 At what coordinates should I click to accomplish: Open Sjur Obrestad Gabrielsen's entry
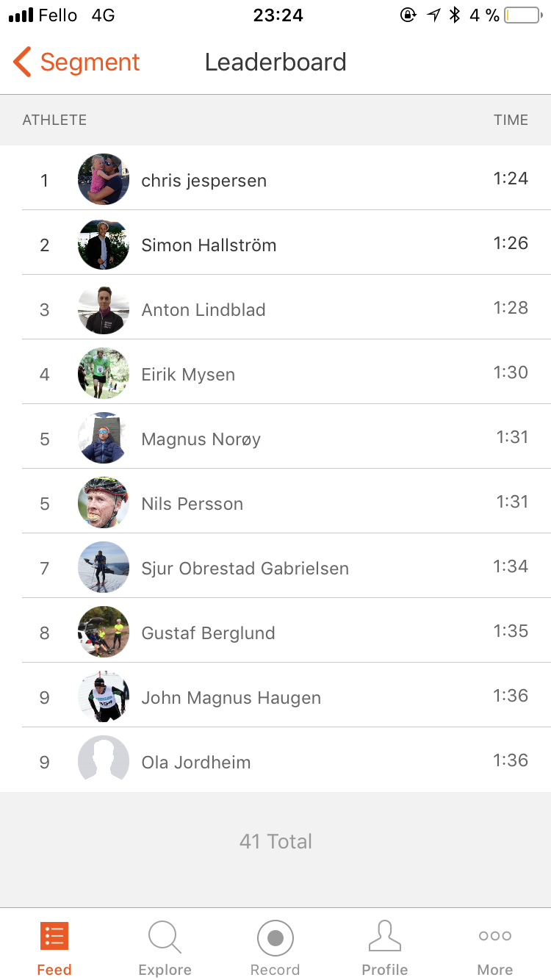tap(275, 567)
